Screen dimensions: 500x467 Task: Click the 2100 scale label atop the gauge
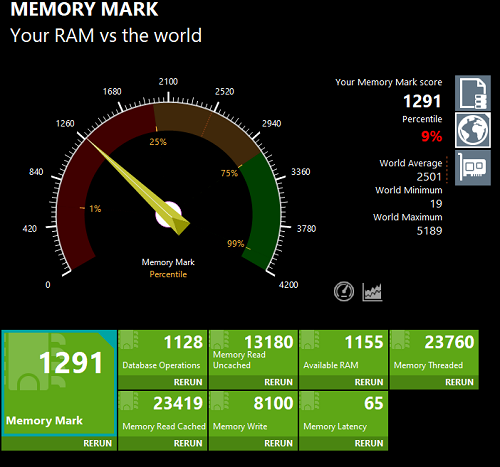[x=168, y=82]
